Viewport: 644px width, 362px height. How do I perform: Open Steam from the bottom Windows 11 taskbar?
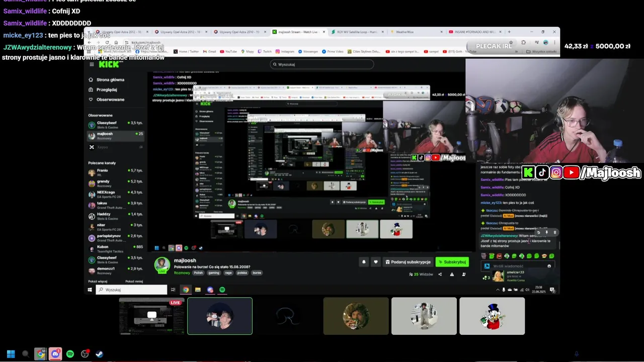click(100, 354)
